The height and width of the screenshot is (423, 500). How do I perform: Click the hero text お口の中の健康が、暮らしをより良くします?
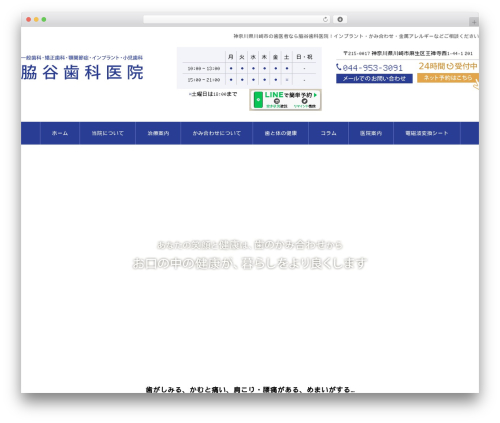tap(250, 263)
